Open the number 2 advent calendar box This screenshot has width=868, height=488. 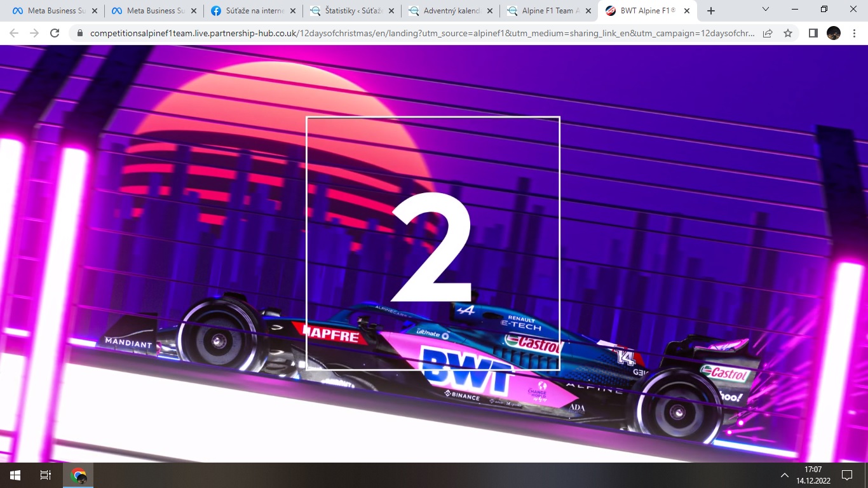pyautogui.click(x=433, y=243)
